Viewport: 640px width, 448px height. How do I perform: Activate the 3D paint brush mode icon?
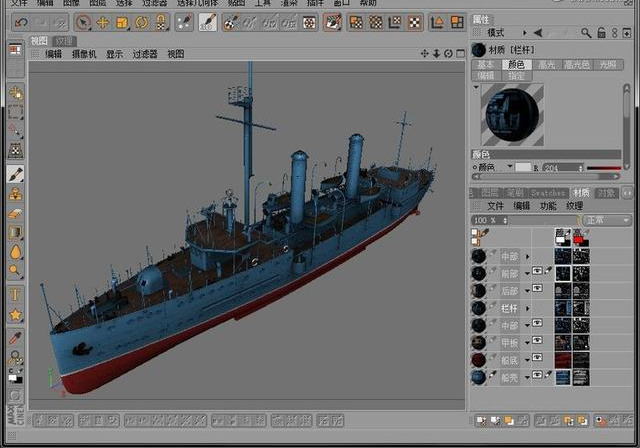click(208, 22)
